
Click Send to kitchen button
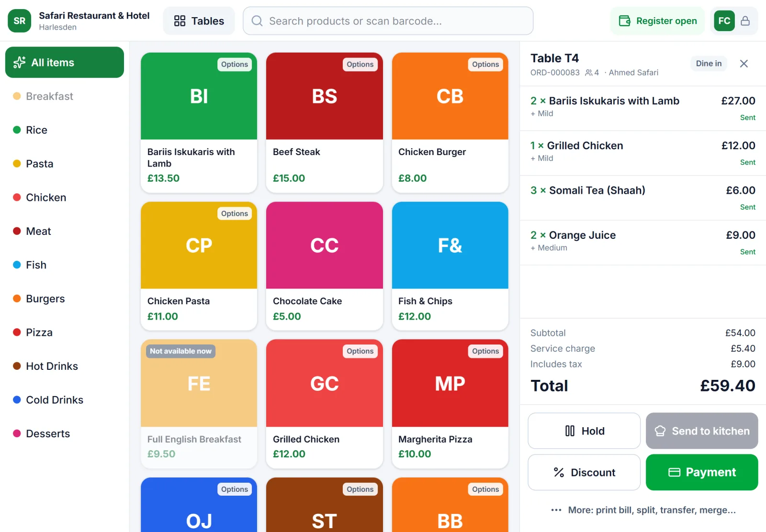pos(702,431)
